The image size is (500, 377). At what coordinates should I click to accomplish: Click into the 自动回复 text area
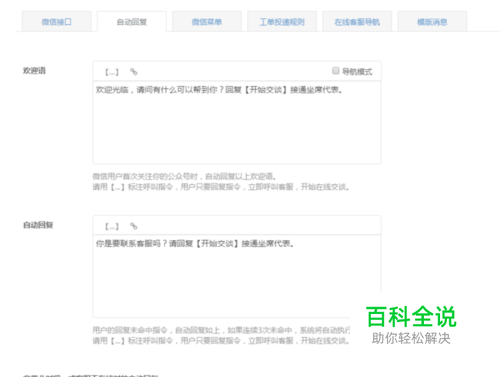(237, 276)
